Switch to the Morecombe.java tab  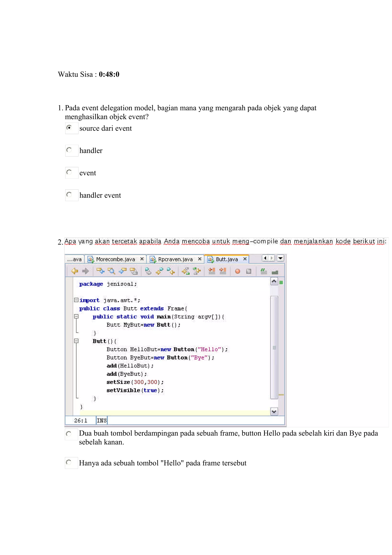(x=115, y=259)
